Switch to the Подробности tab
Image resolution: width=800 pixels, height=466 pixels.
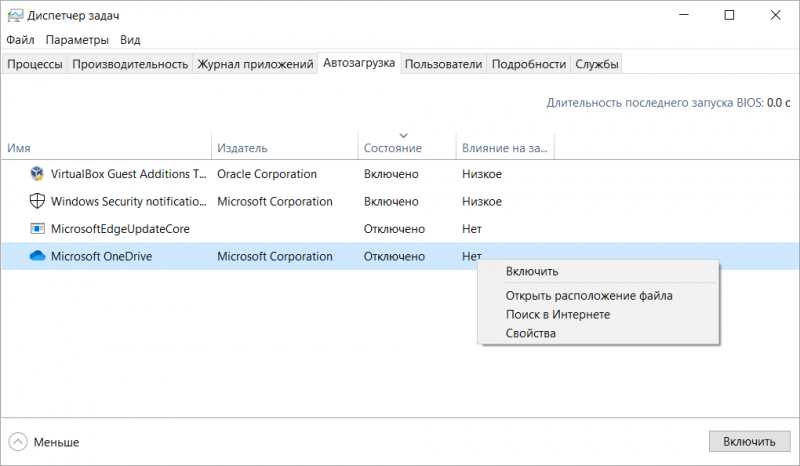coord(529,64)
